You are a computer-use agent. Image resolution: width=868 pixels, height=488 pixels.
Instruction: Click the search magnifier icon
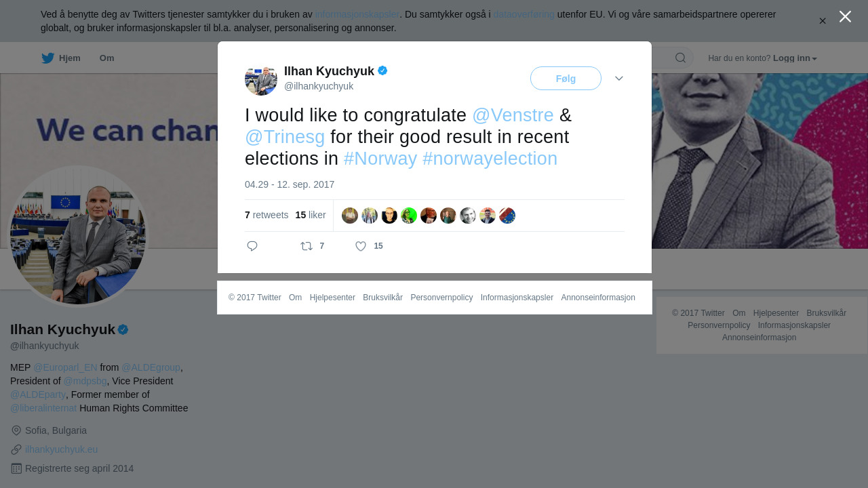coord(680,58)
